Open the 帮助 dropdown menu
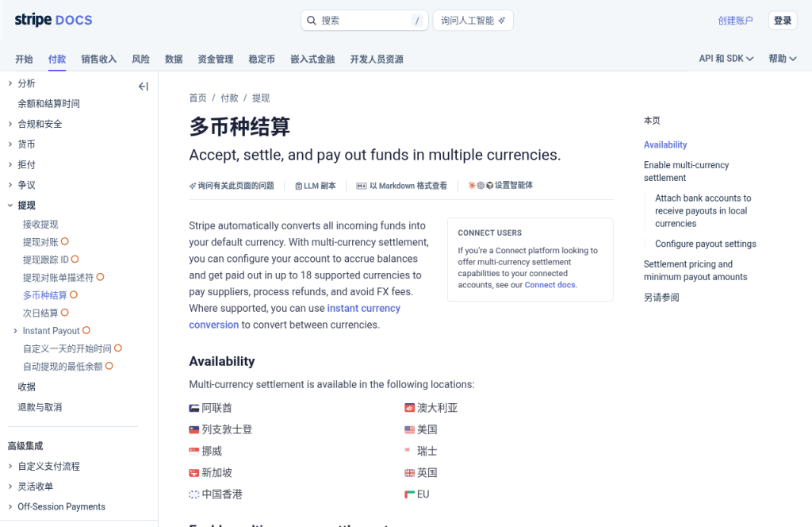Viewport: 812px width, 527px height. click(x=783, y=59)
